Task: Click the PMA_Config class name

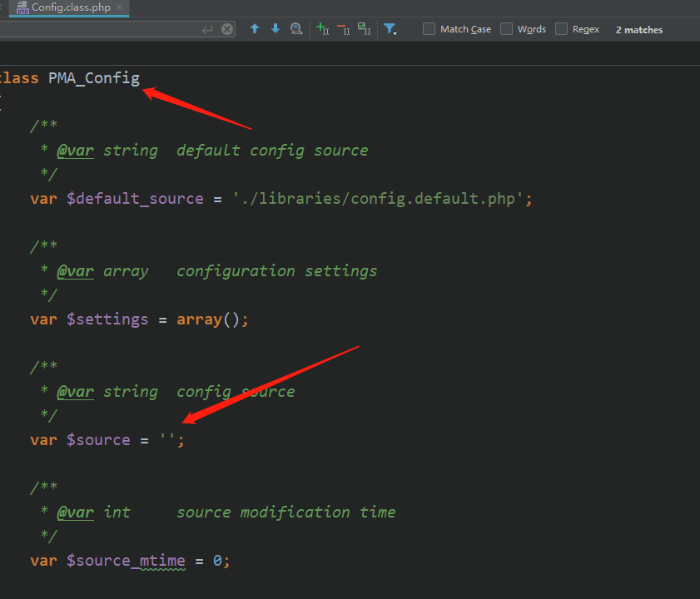Action: [x=94, y=78]
